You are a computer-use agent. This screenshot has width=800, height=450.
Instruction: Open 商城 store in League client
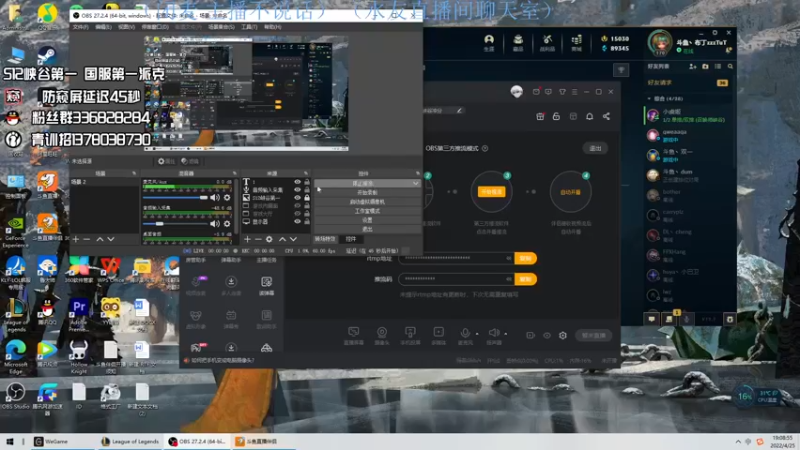coord(577,43)
